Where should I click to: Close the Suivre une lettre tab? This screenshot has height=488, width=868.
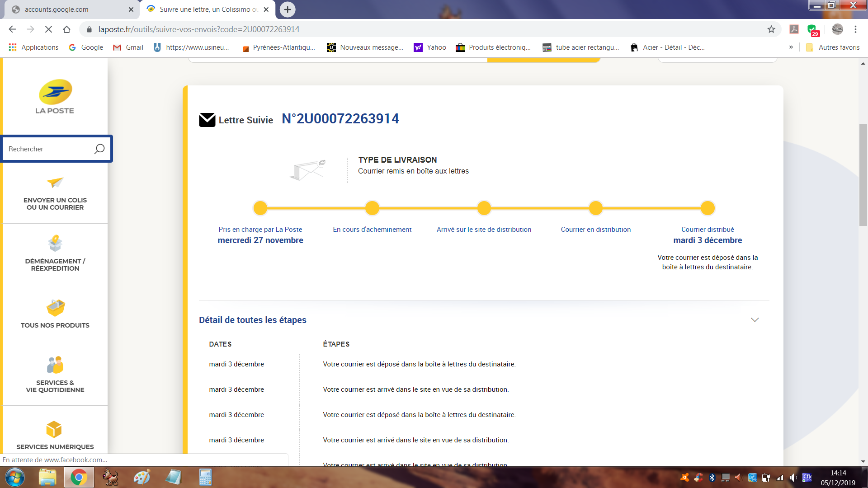tap(266, 9)
